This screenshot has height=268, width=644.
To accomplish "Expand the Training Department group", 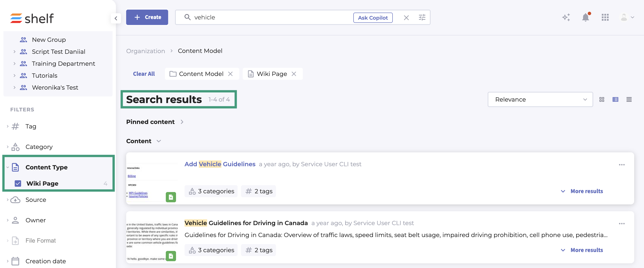I will pyautogui.click(x=14, y=64).
